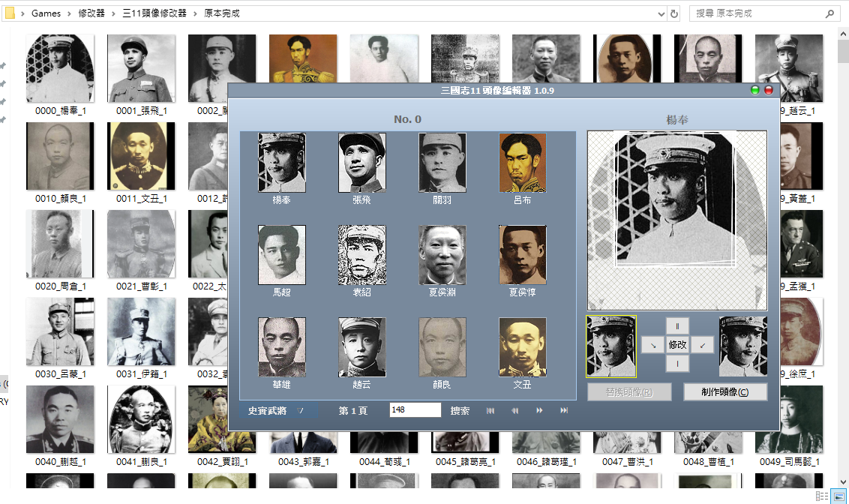
Task: Click the single-bar button below 修改
Action: [x=677, y=364]
